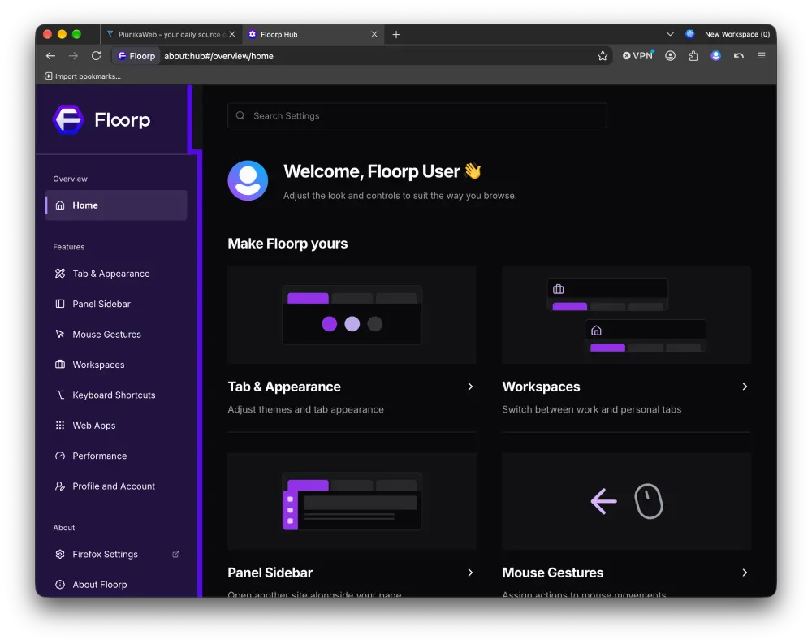Bookmark this page with the star icon
The image size is (812, 644).
pyautogui.click(x=603, y=56)
